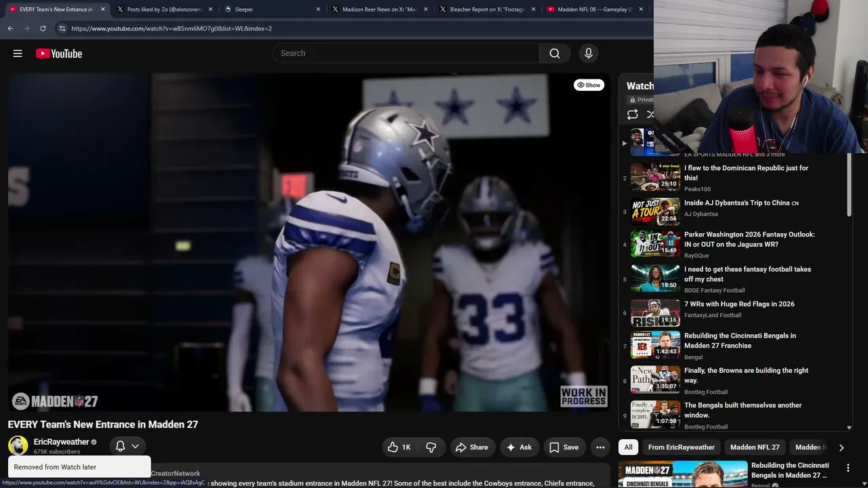Click title 'Inside AJ Dybantsa's Trip to China'
Screen dimensions: 868x488
741,203
